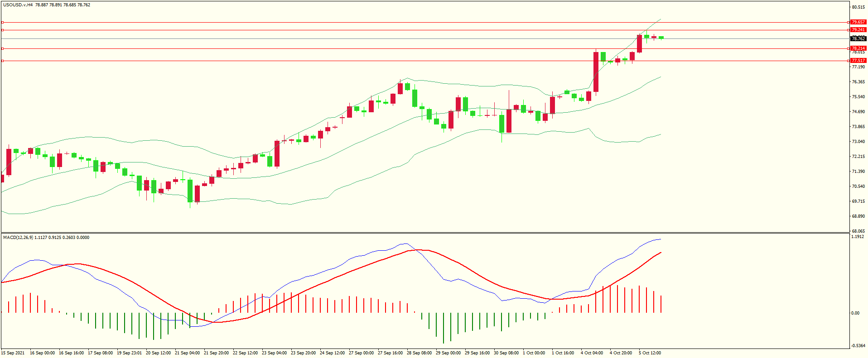
Task: Click the 0.00 MACD scale value
Action: point(855,313)
